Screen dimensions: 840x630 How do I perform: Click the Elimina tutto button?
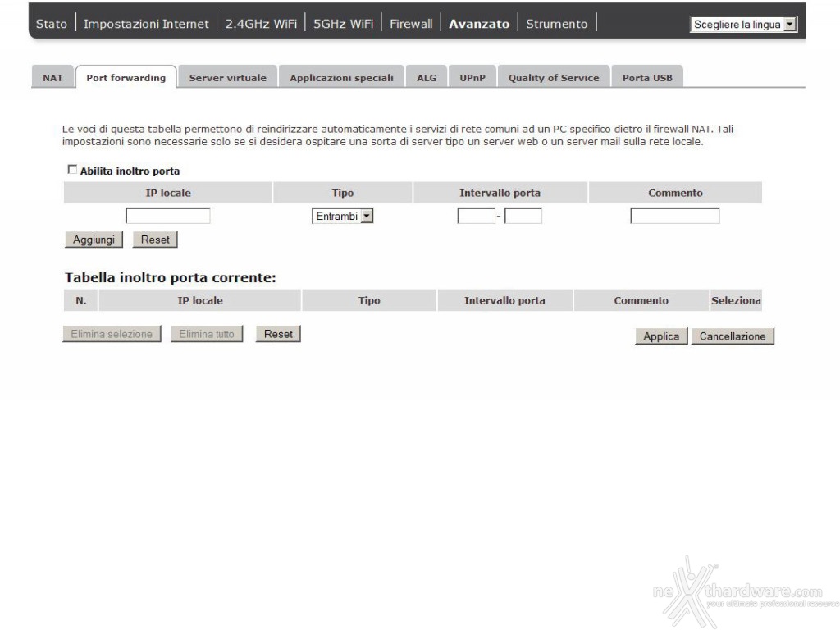point(206,334)
